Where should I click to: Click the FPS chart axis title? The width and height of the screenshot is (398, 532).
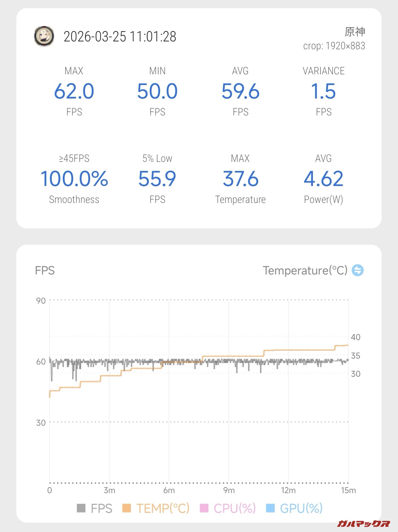pos(45,270)
